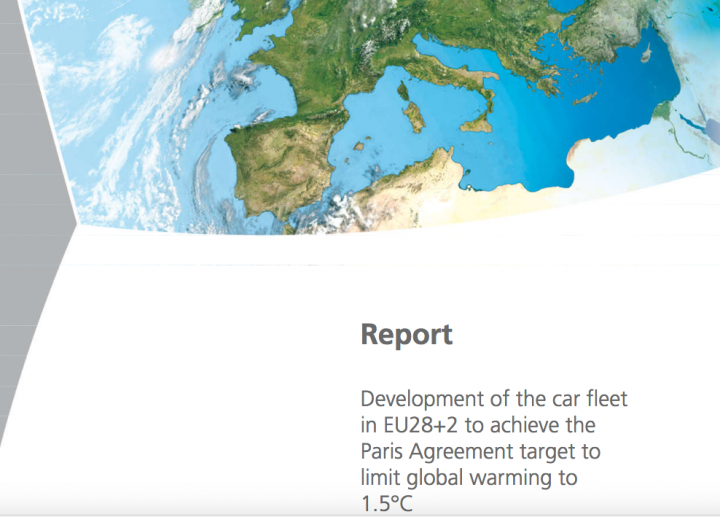
Task: Click the "Development of the car fleet" line
Action: click(x=493, y=397)
